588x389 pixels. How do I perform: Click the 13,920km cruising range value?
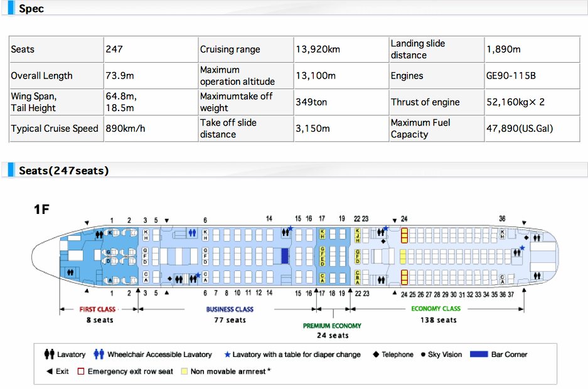(318, 50)
